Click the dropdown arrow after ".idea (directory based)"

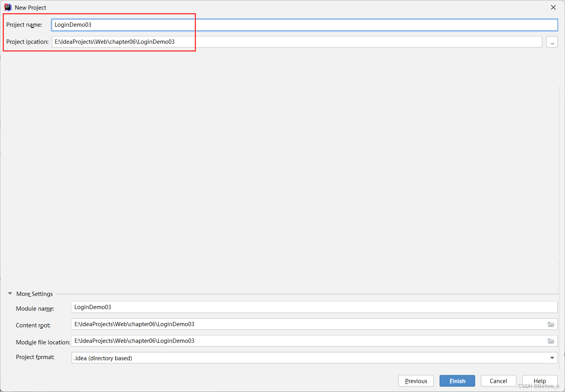(x=552, y=358)
